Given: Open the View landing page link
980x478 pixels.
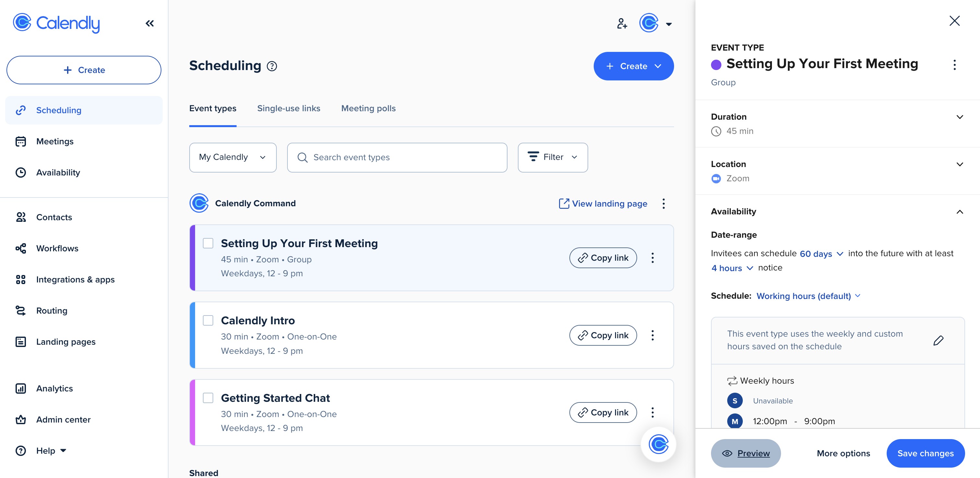Looking at the screenshot, I should tap(603, 204).
